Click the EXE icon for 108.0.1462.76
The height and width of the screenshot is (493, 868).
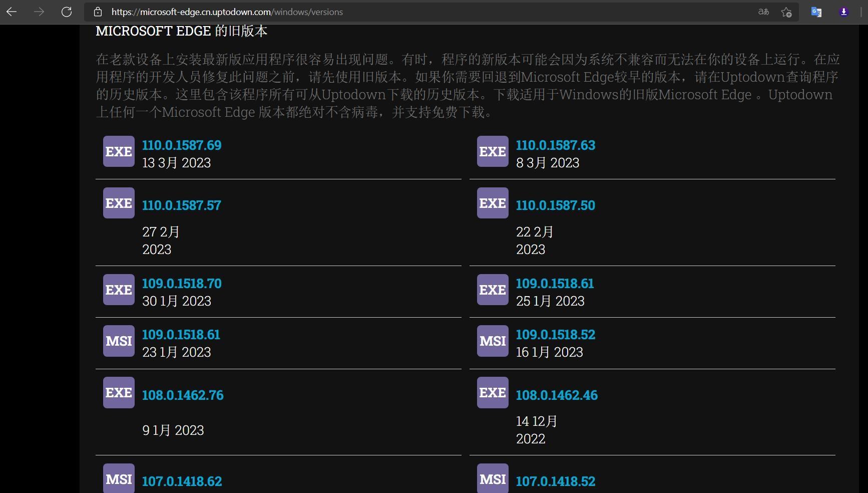tap(119, 392)
